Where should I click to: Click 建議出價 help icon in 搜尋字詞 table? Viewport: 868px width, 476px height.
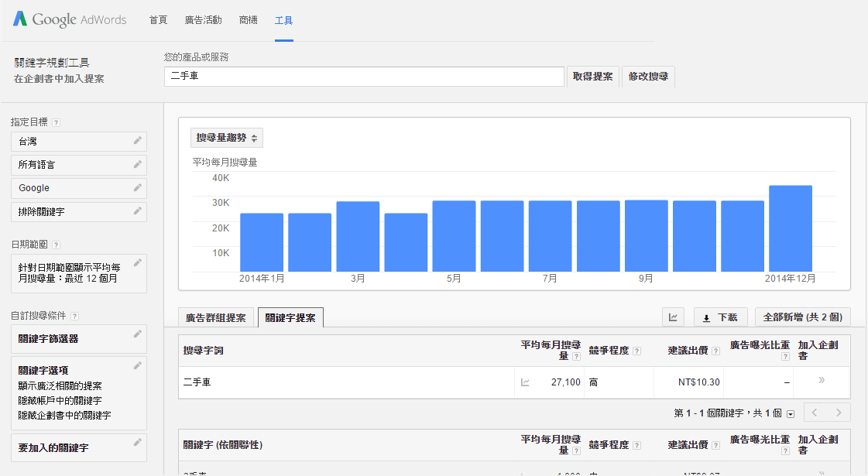715,351
